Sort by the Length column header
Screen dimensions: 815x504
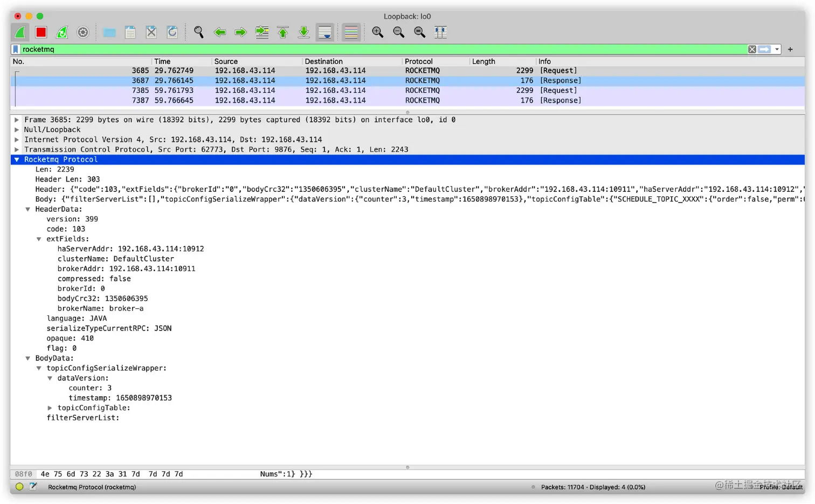[502, 61]
